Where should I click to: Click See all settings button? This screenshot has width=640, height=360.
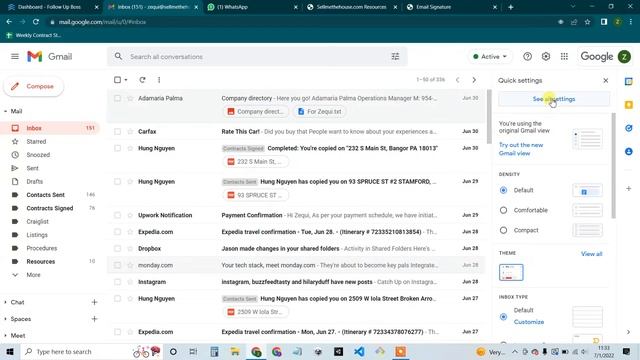[x=554, y=99]
